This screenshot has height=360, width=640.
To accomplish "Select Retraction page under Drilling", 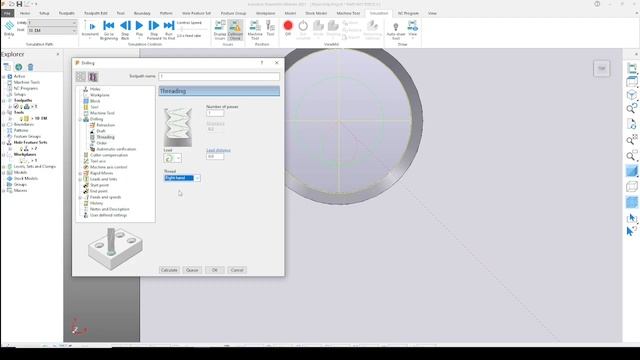I will [106, 125].
